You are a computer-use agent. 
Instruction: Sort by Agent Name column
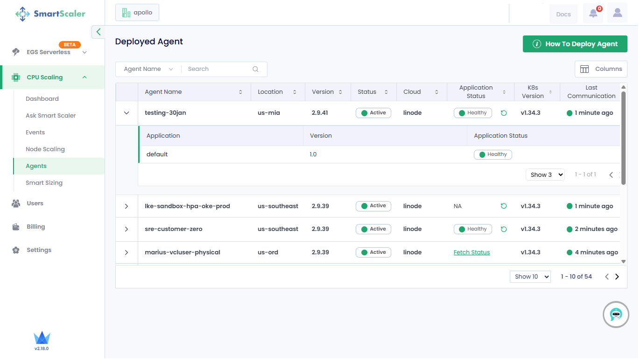[240, 92]
